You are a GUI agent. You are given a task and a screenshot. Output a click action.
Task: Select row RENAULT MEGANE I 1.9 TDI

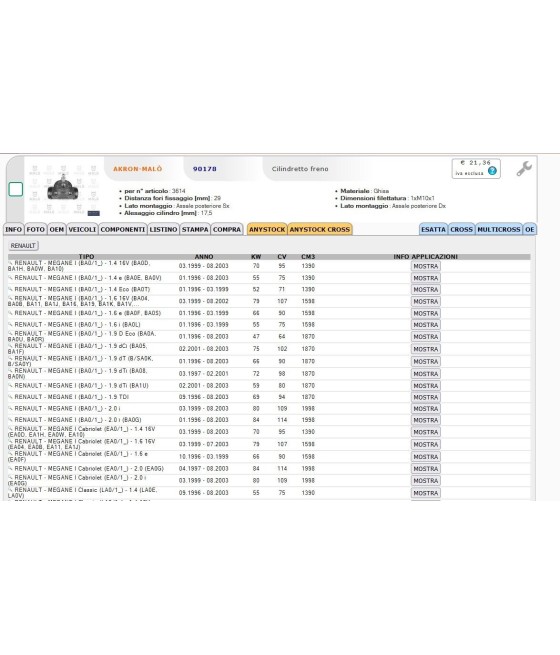click(x=269, y=397)
